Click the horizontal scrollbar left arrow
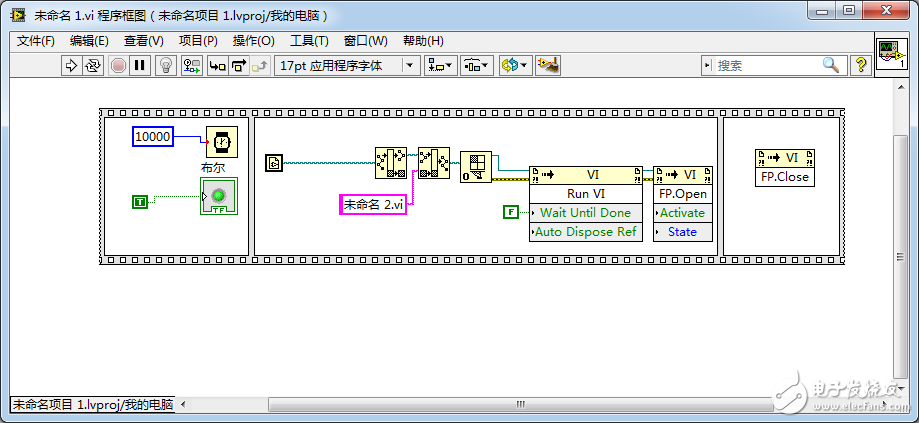The image size is (919, 423). click(182, 404)
